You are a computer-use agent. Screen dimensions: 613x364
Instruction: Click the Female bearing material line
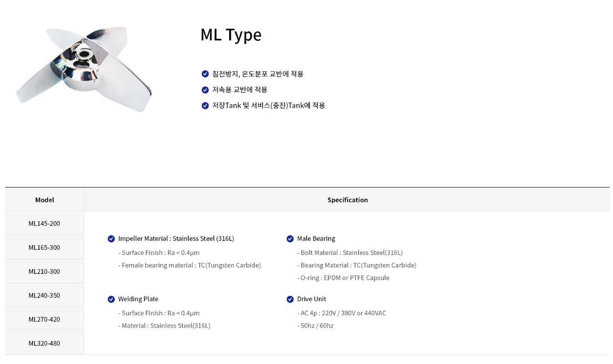[191, 266]
